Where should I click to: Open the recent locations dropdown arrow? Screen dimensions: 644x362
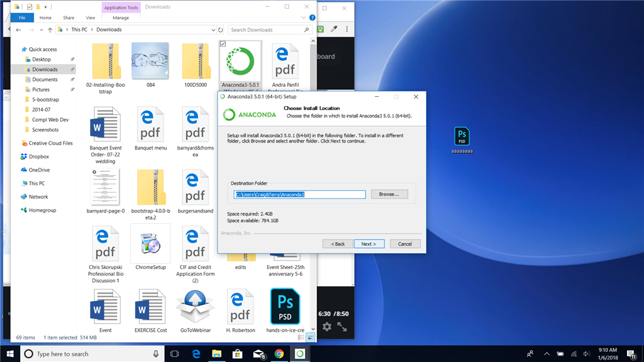click(41, 30)
